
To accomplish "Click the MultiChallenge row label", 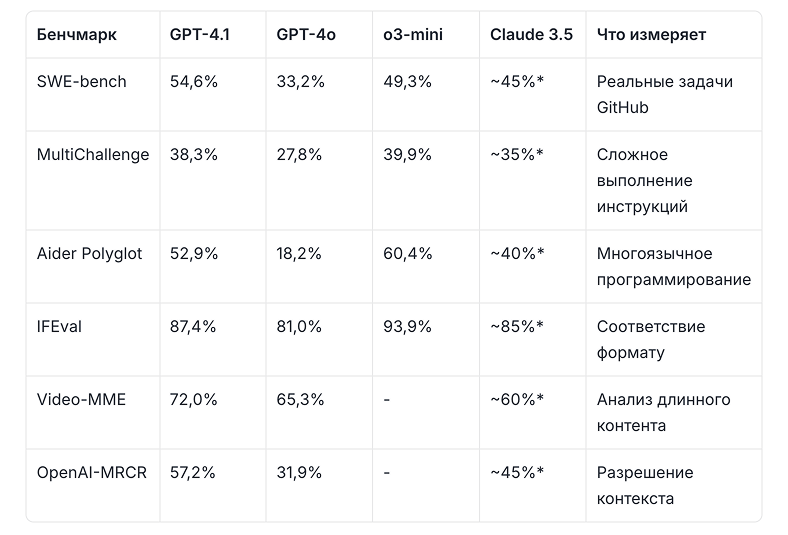I will click(93, 155).
